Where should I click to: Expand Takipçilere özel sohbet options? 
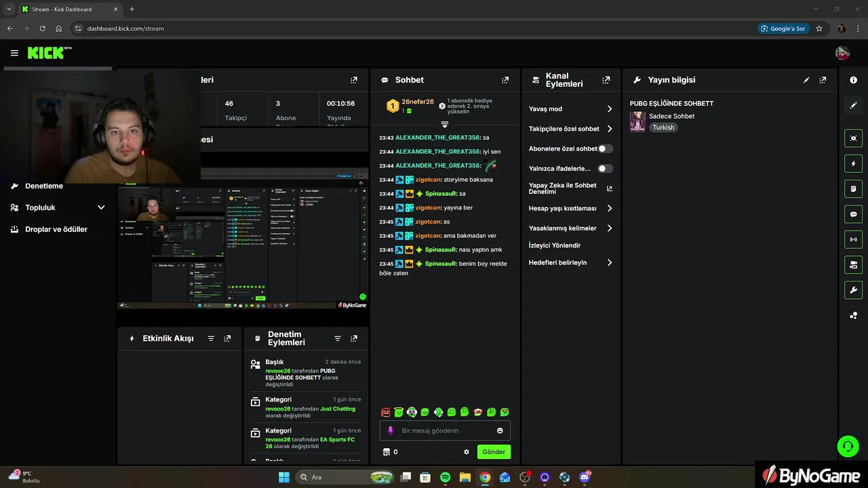point(609,129)
